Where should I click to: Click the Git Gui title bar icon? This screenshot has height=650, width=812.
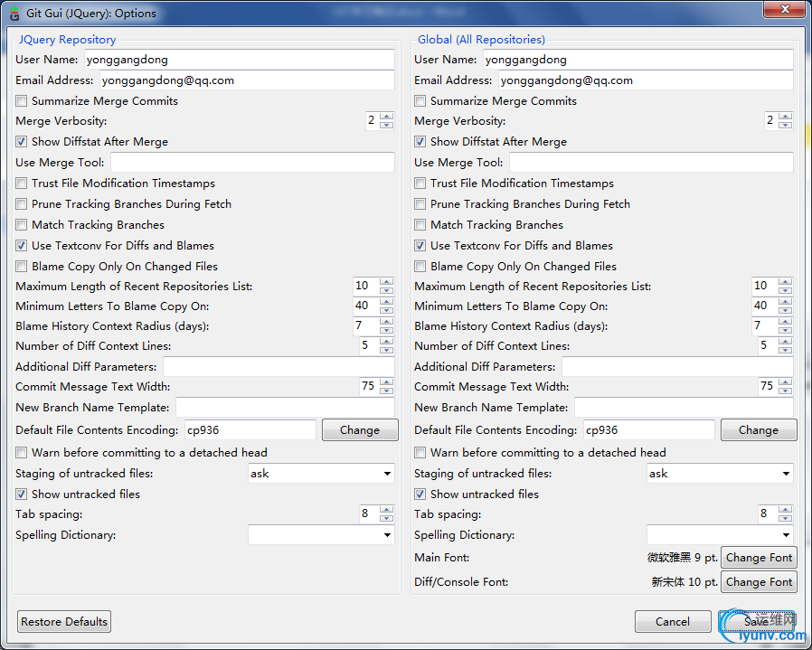(x=14, y=14)
